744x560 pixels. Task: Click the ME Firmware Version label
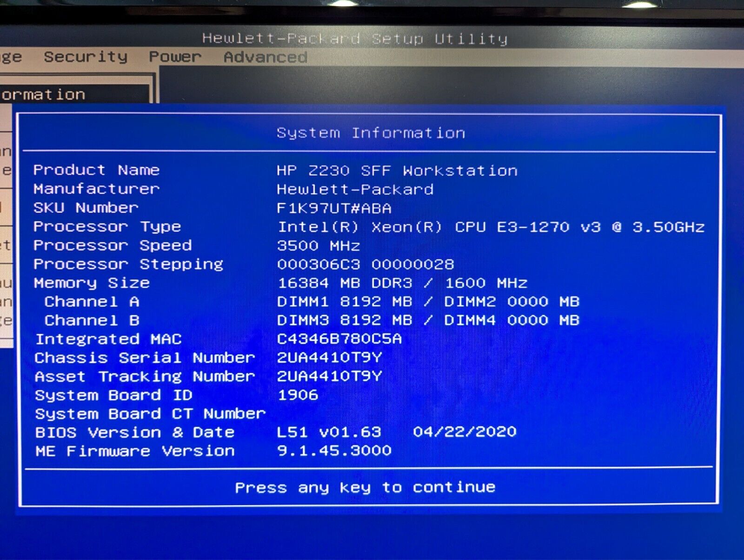pos(135,451)
